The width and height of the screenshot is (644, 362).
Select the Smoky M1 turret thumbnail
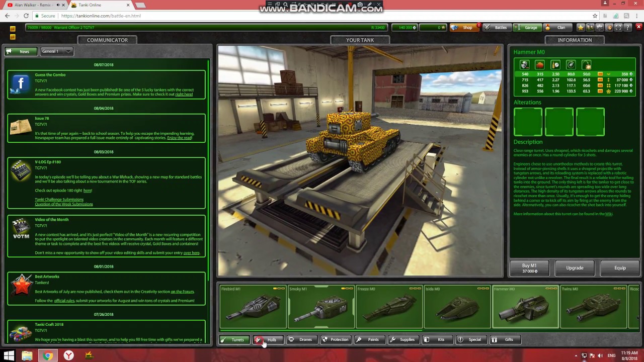click(x=321, y=307)
